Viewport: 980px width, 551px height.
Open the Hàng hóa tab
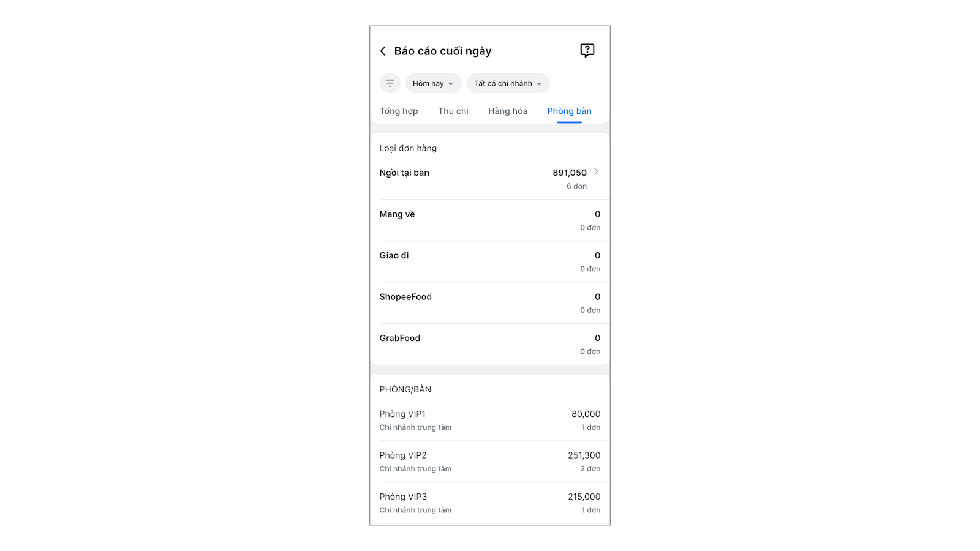click(x=508, y=111)
